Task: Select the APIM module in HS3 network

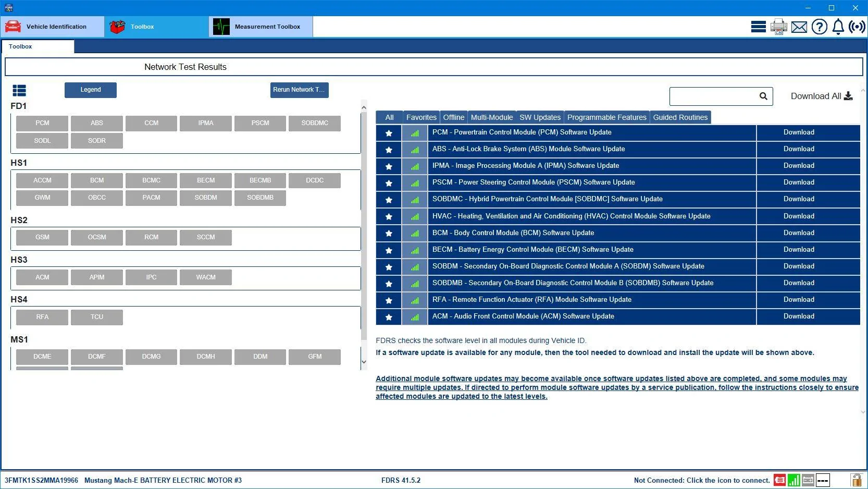Action: coord(97,278)
